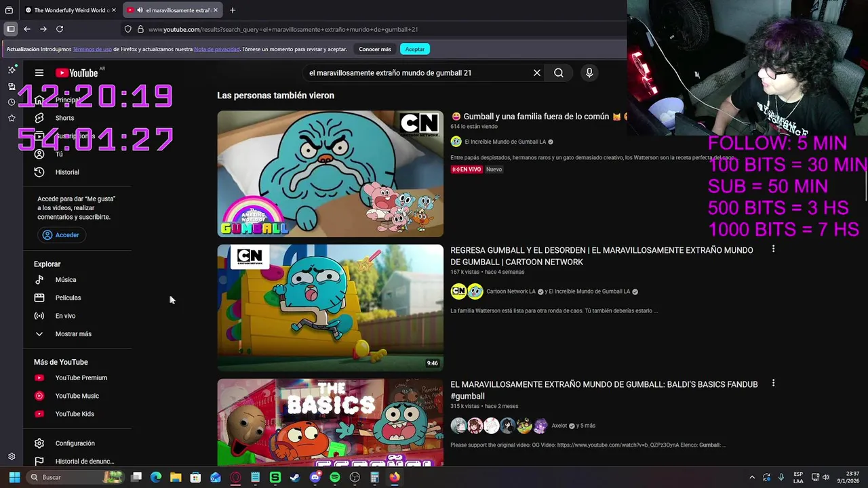Viewport: 868px width, 488px height.
Task: Mute audio on the YouTube tab
Action: point(139,10)
